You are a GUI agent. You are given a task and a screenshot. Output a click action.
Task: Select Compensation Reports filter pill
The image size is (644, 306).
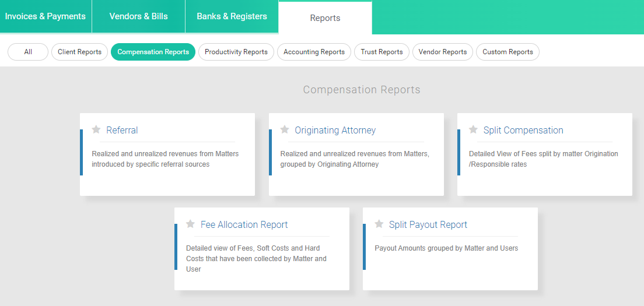click(x=153, y=52)
